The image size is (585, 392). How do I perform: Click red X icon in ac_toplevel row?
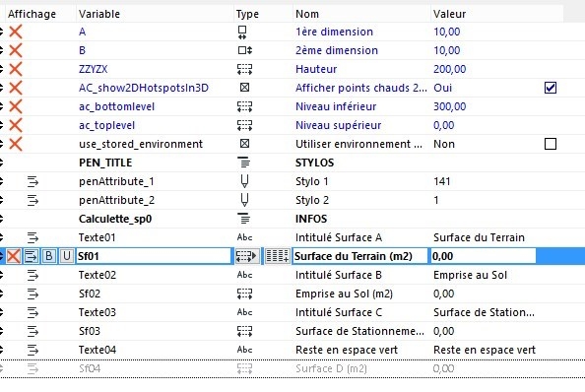coord(16,125)
